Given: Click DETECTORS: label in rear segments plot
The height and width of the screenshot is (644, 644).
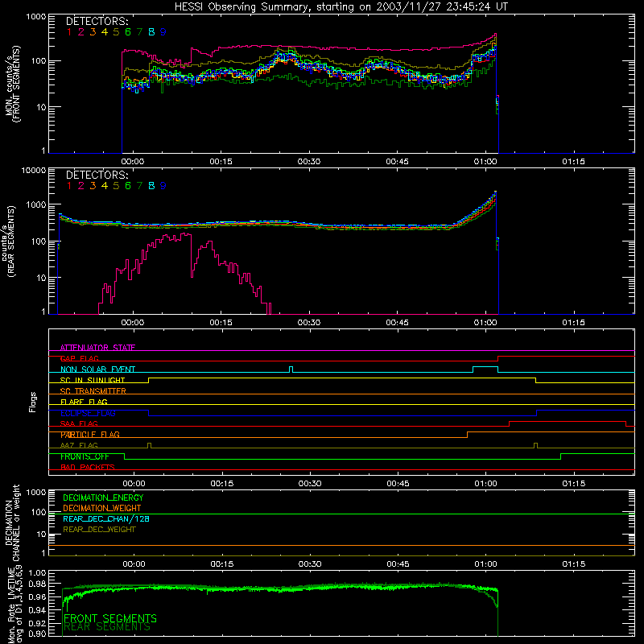Looking at the screenshot, I should 97,175.
